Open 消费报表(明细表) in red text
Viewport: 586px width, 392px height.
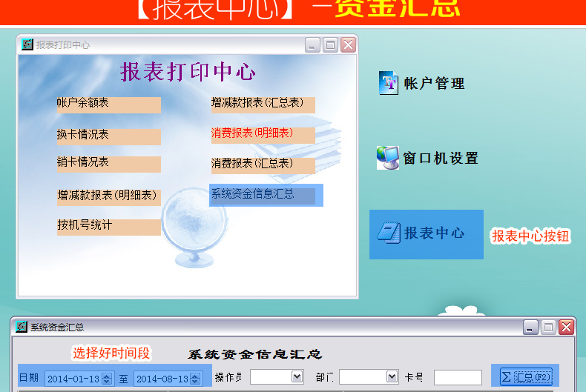click(263, 134)
